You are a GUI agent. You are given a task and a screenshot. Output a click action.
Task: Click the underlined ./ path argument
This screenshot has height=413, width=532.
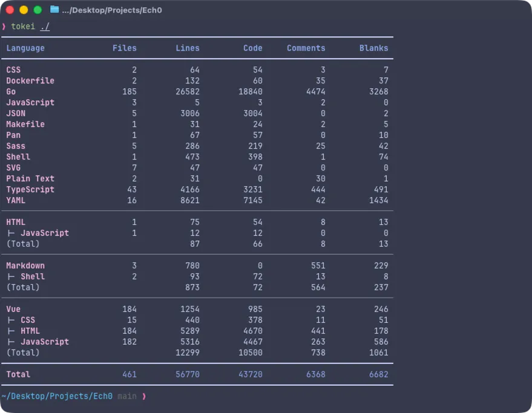click(45, 27)
